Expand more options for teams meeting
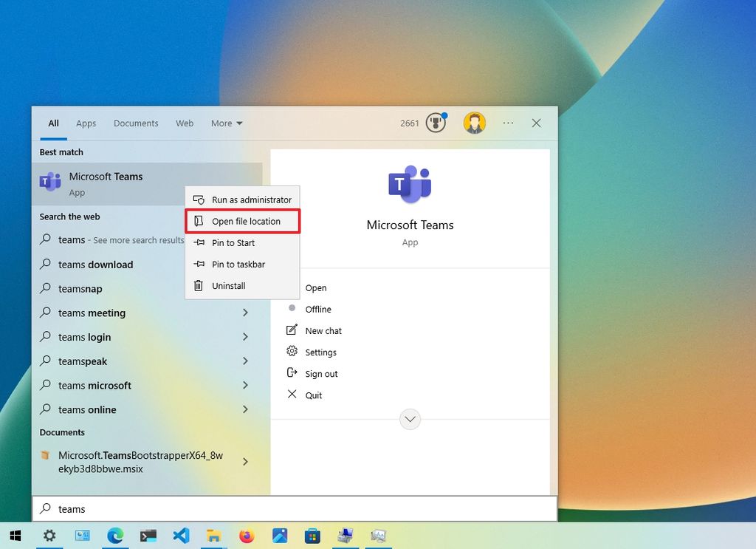The image size is (756, 549). click(x=245, y=313)
